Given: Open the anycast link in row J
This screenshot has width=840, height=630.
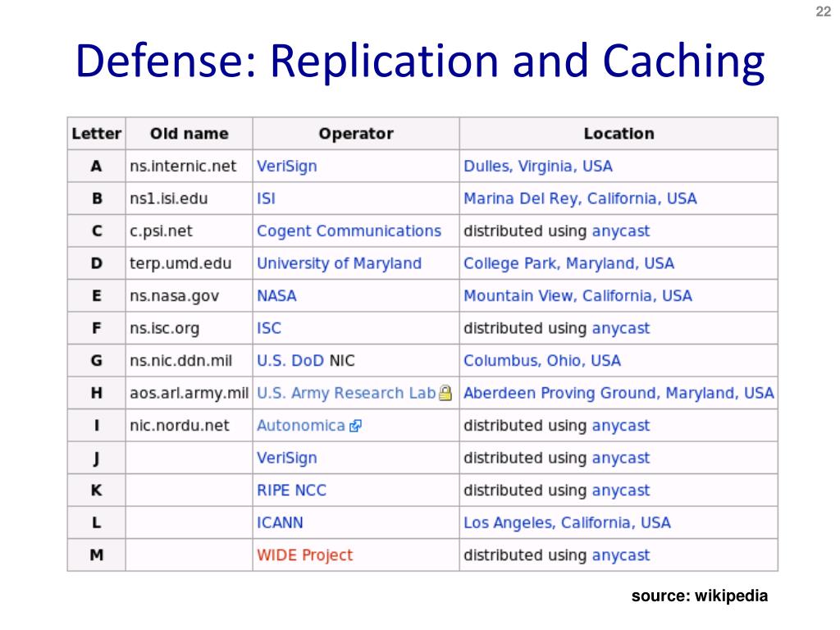Looking at the screenshot, I should pos(621,458).
